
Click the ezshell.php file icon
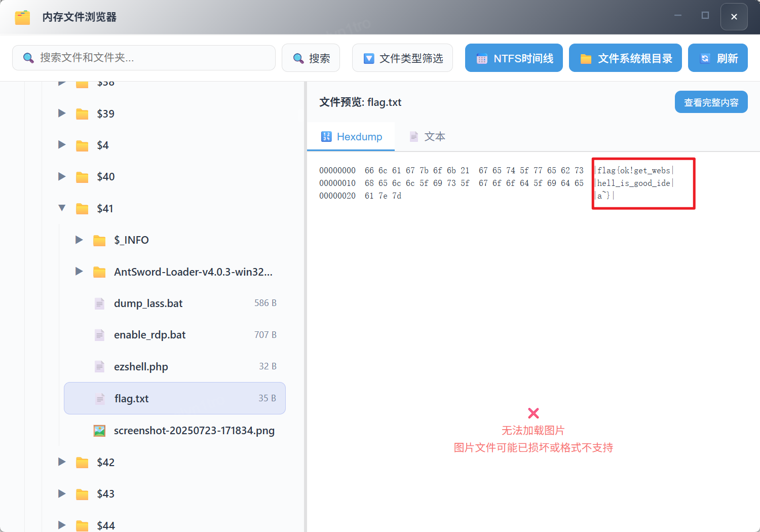(99, 366)
